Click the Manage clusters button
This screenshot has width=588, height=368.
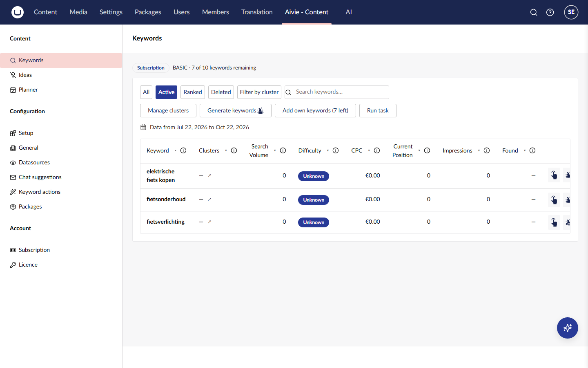[168, 110]
